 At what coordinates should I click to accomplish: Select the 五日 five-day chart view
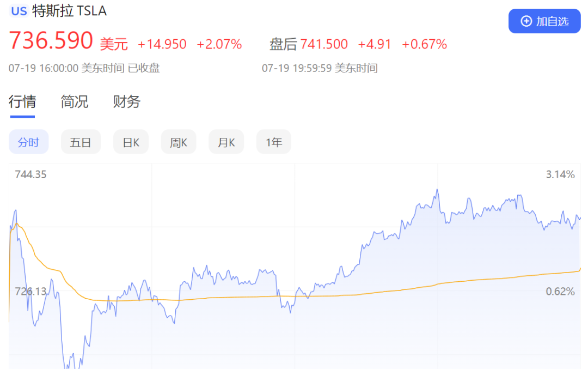click(x=81, y=142)
